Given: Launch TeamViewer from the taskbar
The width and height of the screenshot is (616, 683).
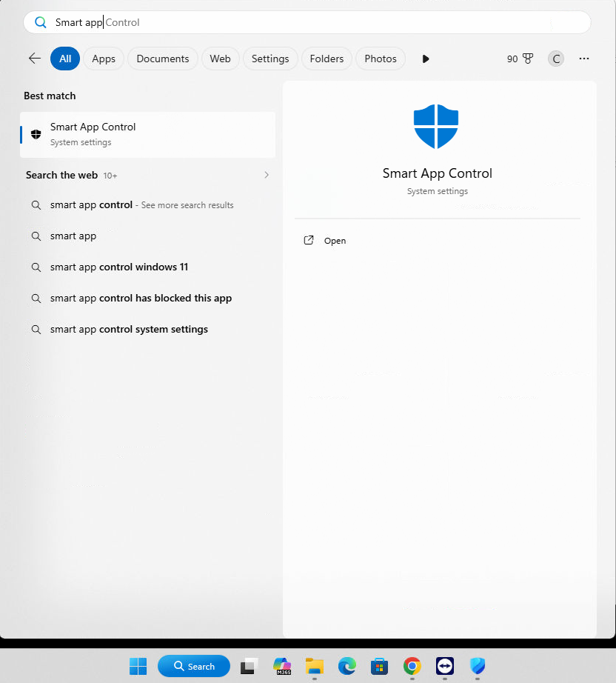Looking at the screenshot, I should click(x=445, y=666).
